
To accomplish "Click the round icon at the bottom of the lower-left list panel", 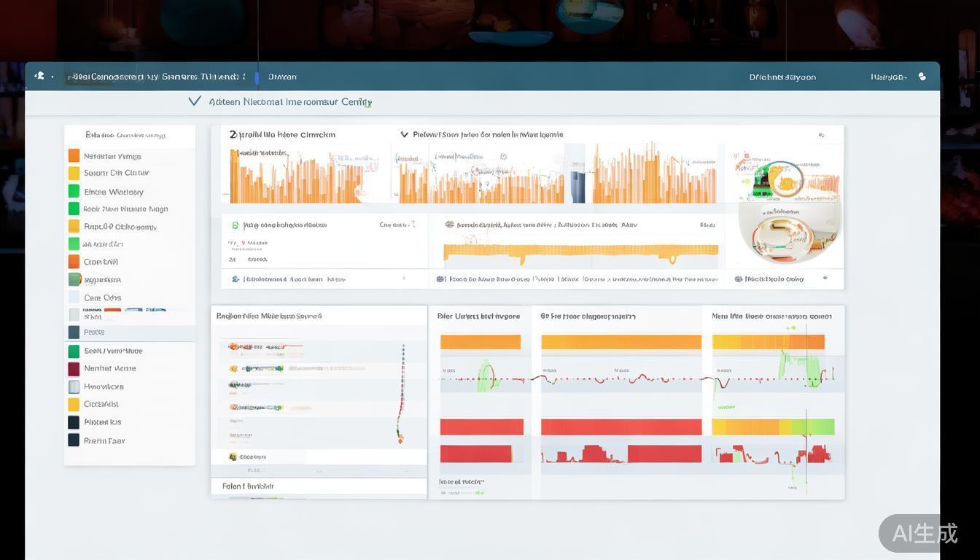I will pos(233,457).
